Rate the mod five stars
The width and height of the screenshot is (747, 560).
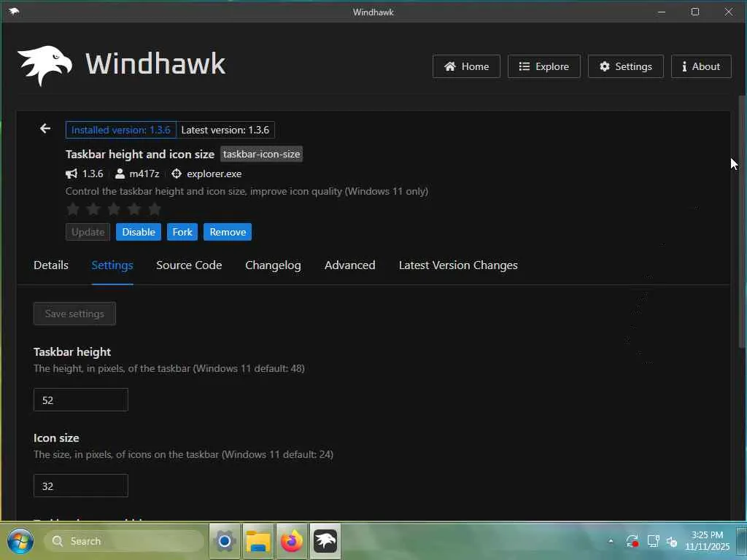point(155,209)
